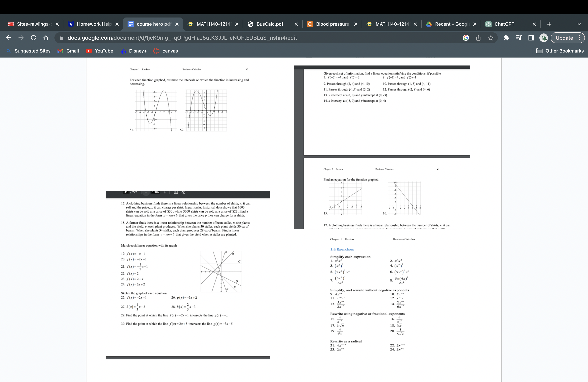Screen dimensions: 588x382
Task: Open the browser profile avatar icon
Action: [x=543, y=38]
